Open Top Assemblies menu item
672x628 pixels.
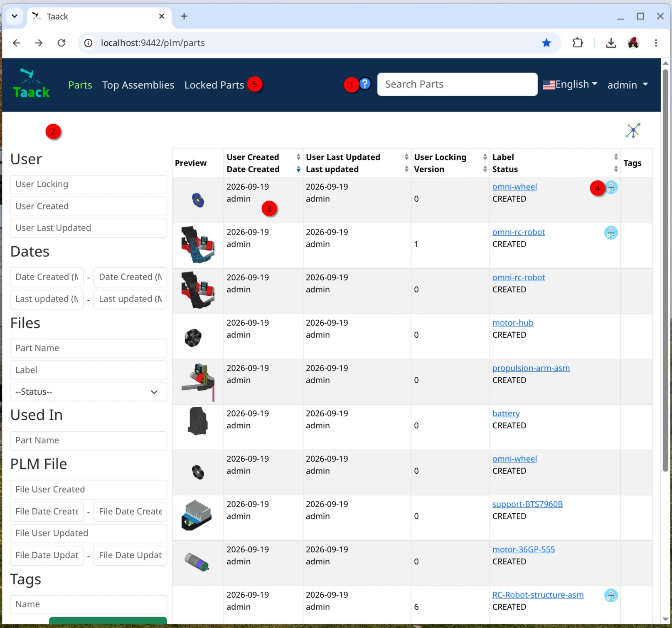pyautogui.click(x=138, y=85)
